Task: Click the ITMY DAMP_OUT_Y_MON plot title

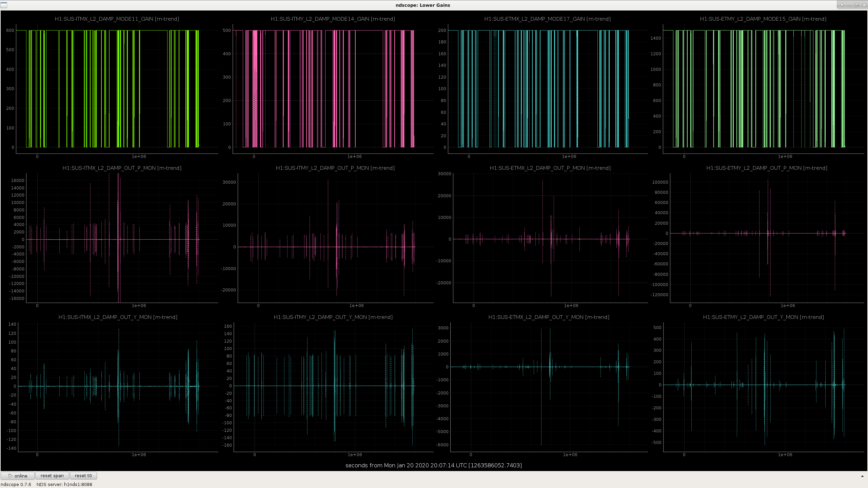Action: pyautogui.click(x=333, y=317)
